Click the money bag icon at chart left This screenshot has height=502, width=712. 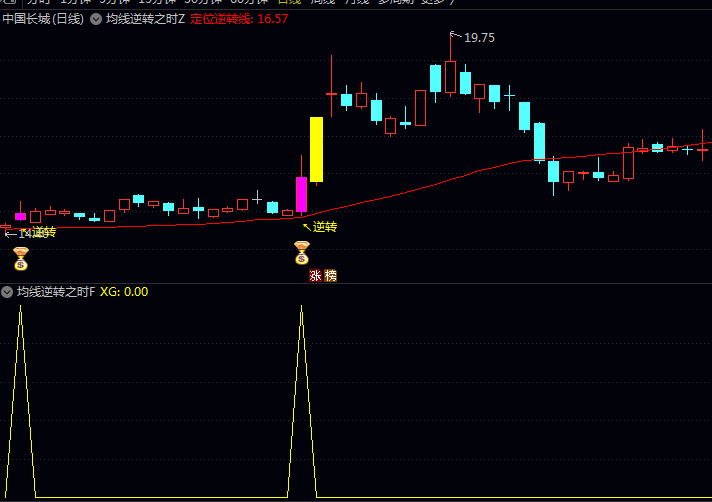[x=21, y=258]
